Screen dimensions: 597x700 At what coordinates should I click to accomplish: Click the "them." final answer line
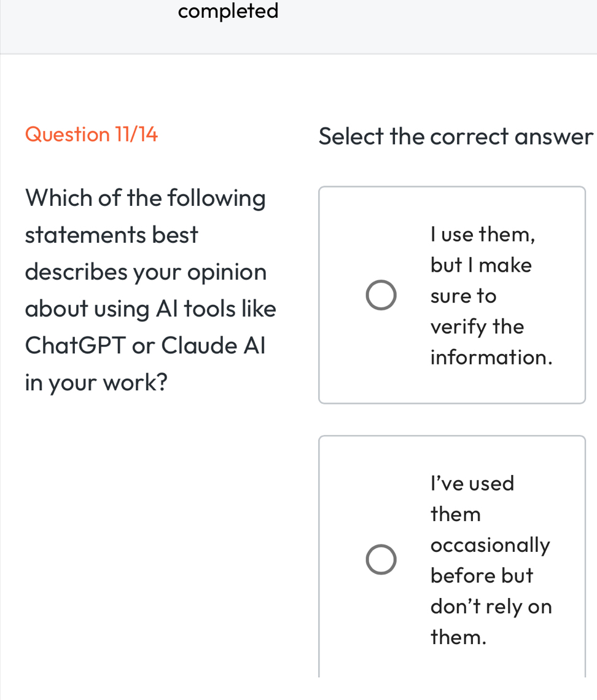click(x=459, y=637)
